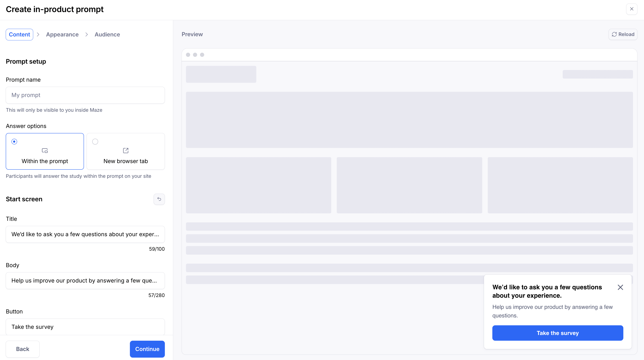The height and width of the screenshot is (360, 644).
Task: Click the Reload preview icon
Action: click(x=614, y=34)
